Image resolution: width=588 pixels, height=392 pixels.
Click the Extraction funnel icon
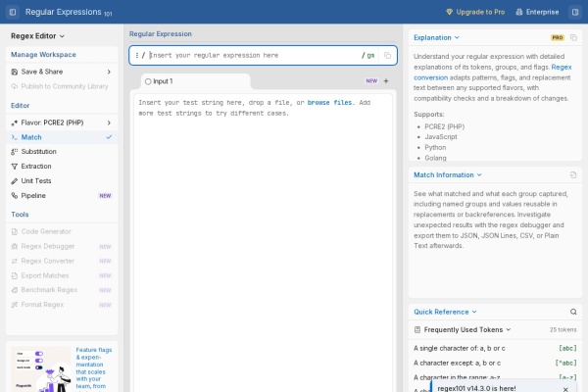click(15, 167)
